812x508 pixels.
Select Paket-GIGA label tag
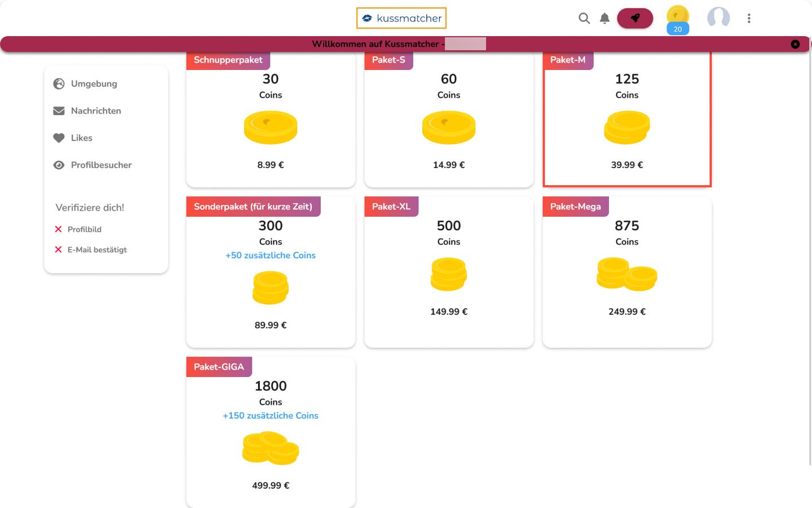(x=219, y=367)
